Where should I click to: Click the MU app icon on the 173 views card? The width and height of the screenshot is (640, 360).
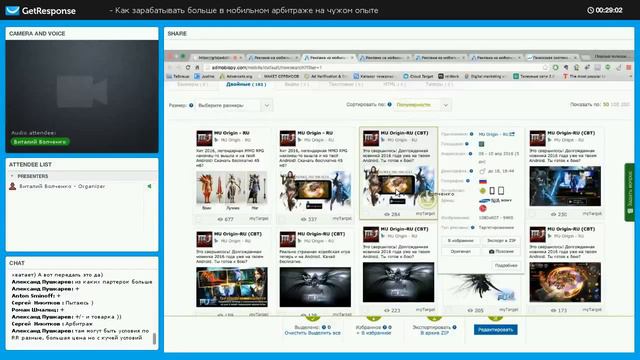pos(538,235)
